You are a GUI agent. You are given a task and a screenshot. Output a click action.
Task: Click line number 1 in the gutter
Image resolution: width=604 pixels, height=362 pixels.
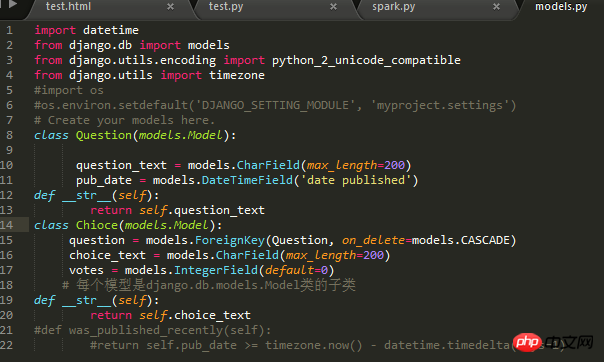pos(9,30)
